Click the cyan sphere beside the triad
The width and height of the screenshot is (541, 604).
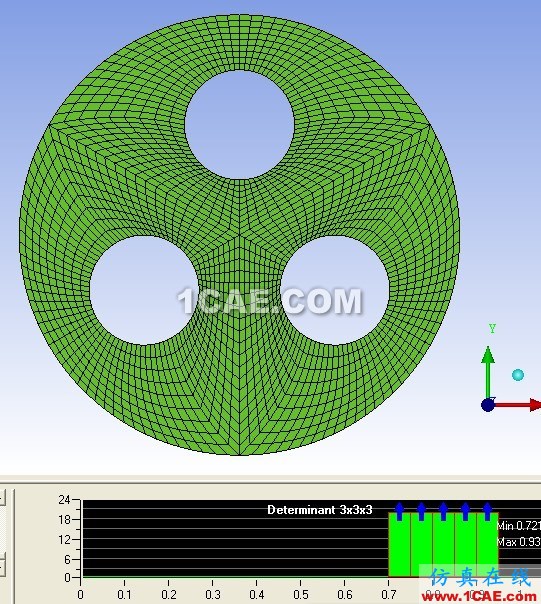[x=518, y=375]
